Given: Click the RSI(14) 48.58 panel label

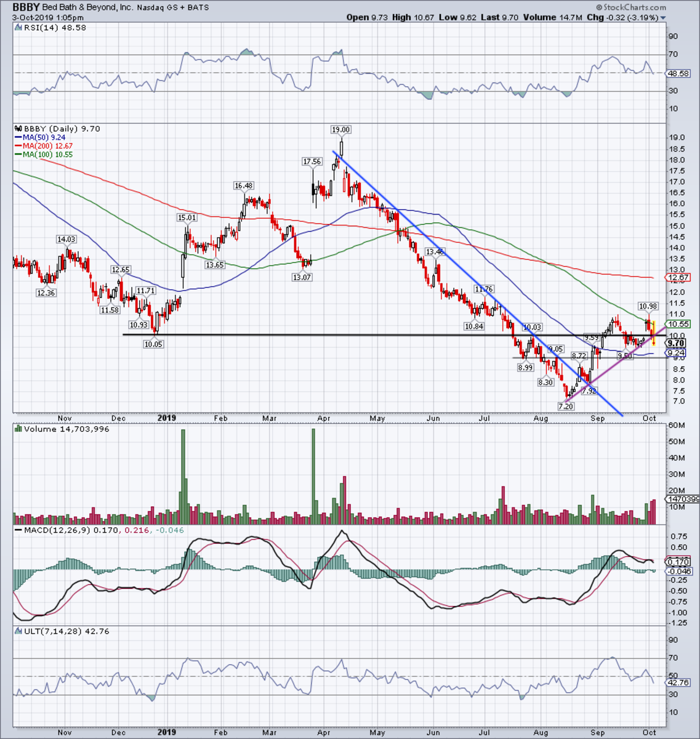Looking at the screenshot, I should tap(54, 28).
